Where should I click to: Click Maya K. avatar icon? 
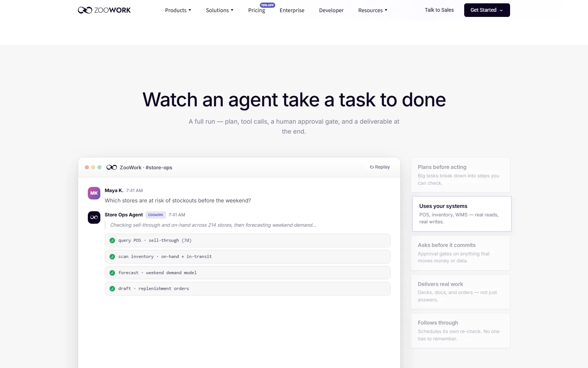tap(94, 193)
